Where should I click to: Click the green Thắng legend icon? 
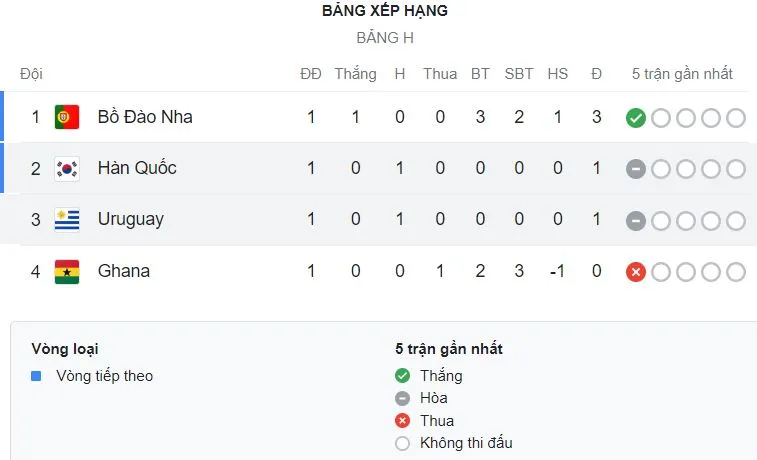pyautogui.click(x=403, y=376)
